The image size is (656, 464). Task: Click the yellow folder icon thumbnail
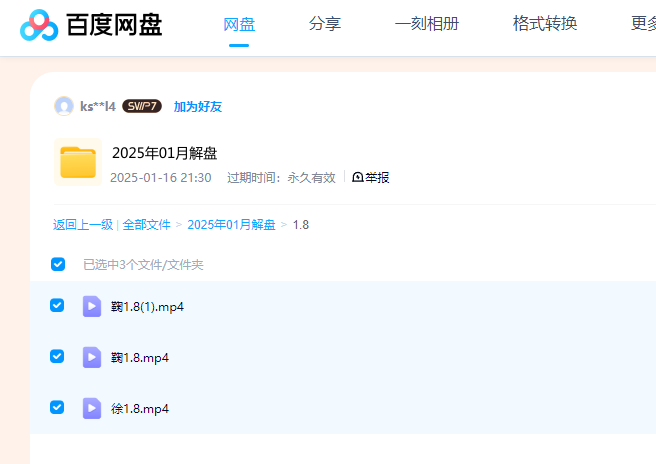point(78,162)
